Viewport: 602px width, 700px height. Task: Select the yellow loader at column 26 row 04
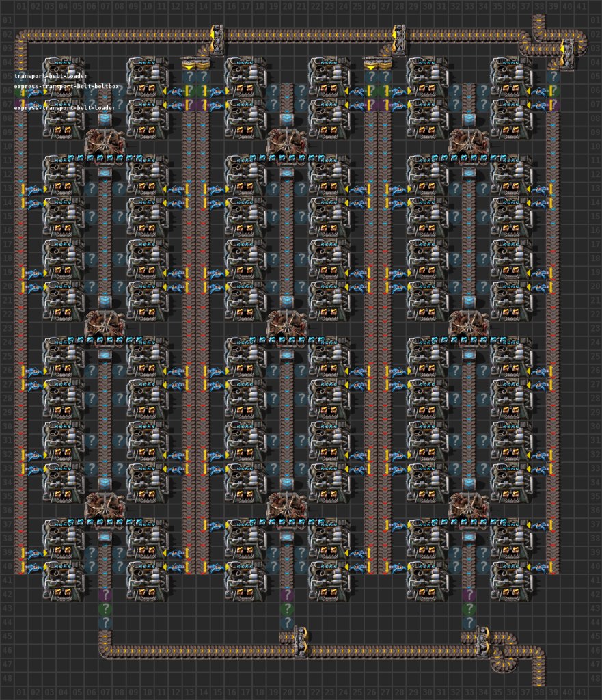371,63
